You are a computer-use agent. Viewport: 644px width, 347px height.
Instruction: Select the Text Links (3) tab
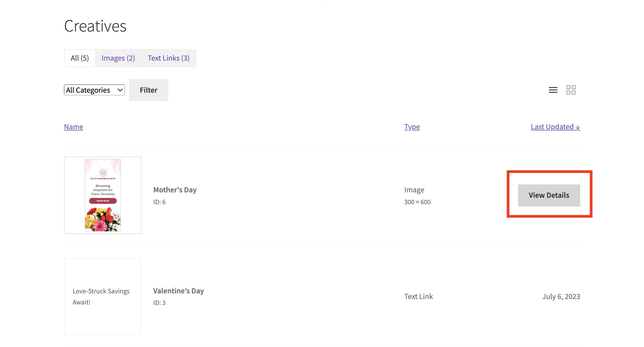pyautogui.click(x=169, y=58)
